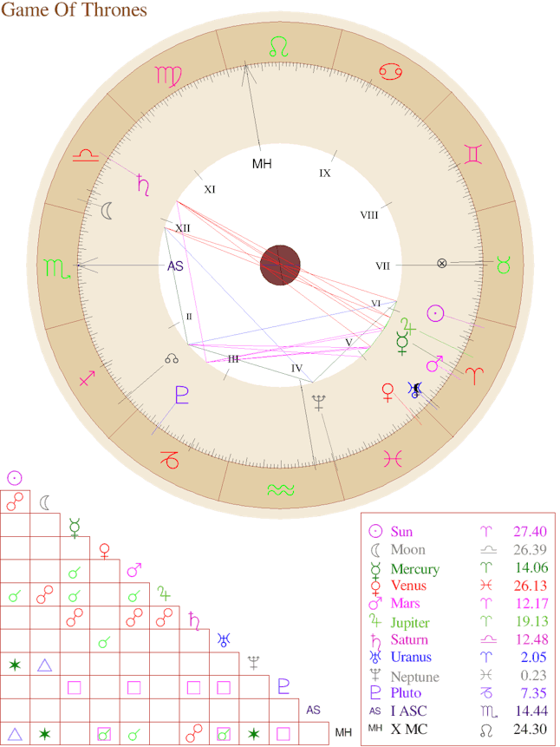Click the MH label inside the inner circle

[x=262, y=164]
